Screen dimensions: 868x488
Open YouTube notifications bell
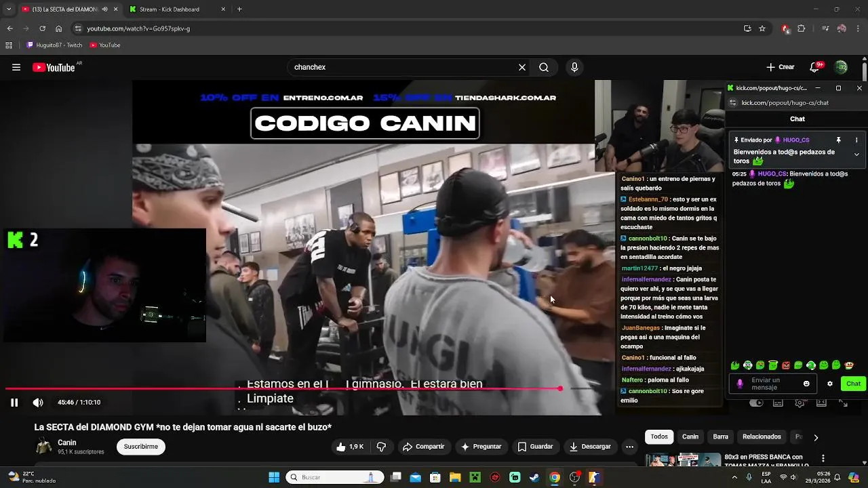pyautogui.click(x=816, y=67)
